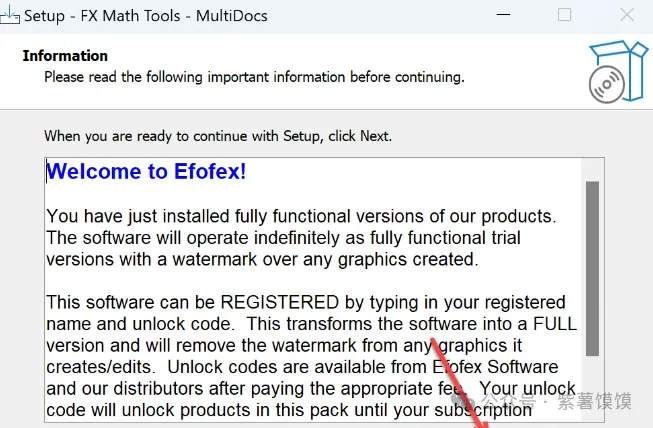Click the setup installer icon in title bar
The width and height of the screenshot is (653, 428).
point(10,16)
